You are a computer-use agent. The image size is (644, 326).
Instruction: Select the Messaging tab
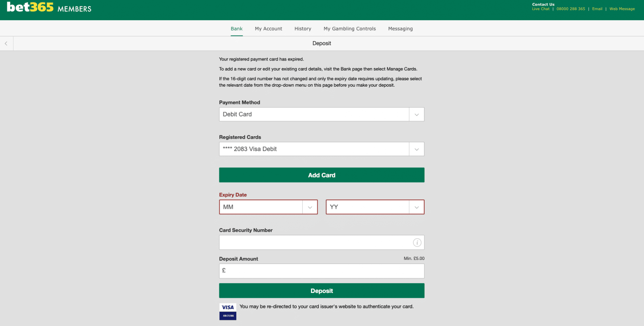(x=400, y=29)
